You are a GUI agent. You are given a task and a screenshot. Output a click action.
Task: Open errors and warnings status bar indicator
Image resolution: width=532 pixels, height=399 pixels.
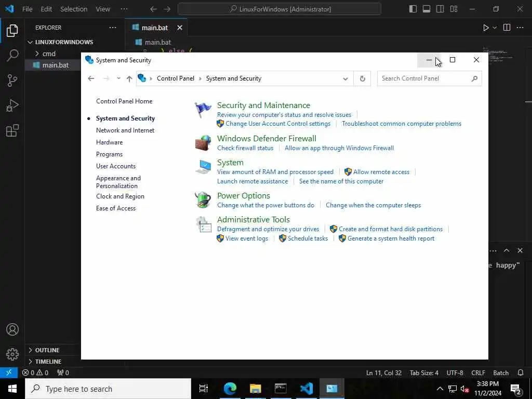coord(35,373)
